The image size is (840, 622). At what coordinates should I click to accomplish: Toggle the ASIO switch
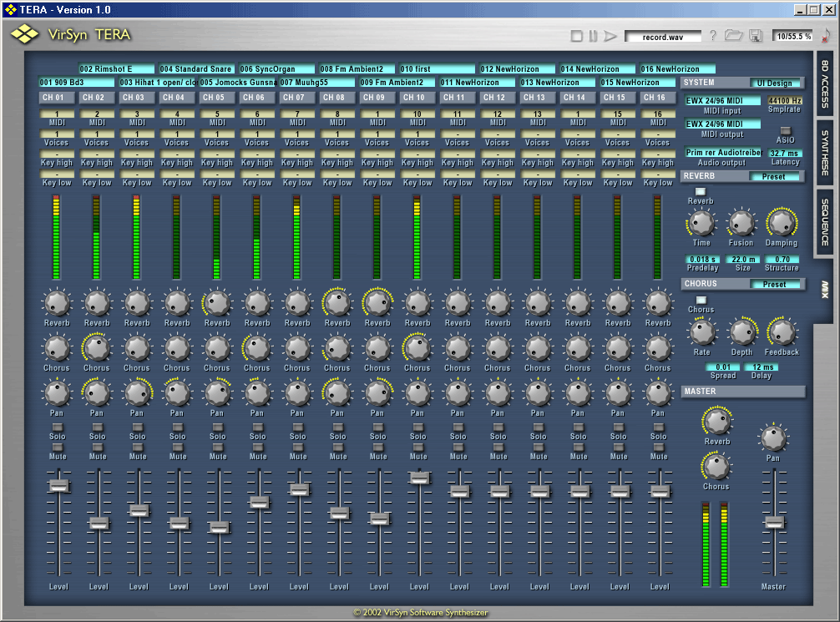click(786, 131)
